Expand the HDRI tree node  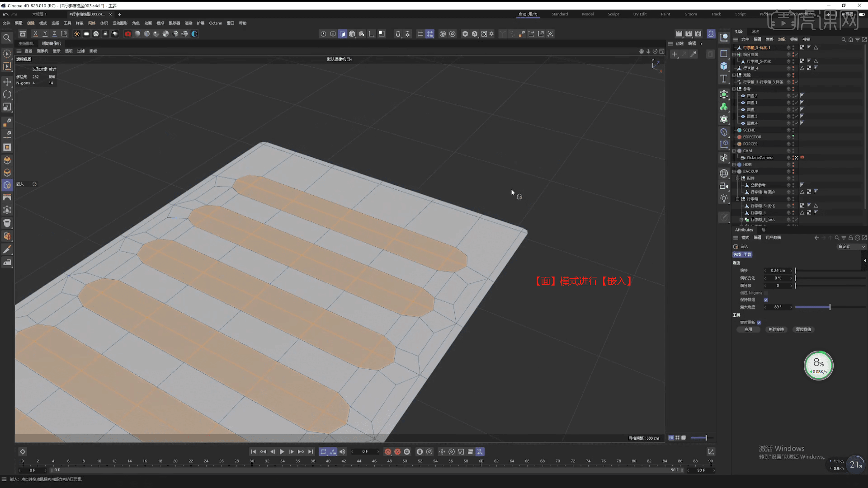734,164
